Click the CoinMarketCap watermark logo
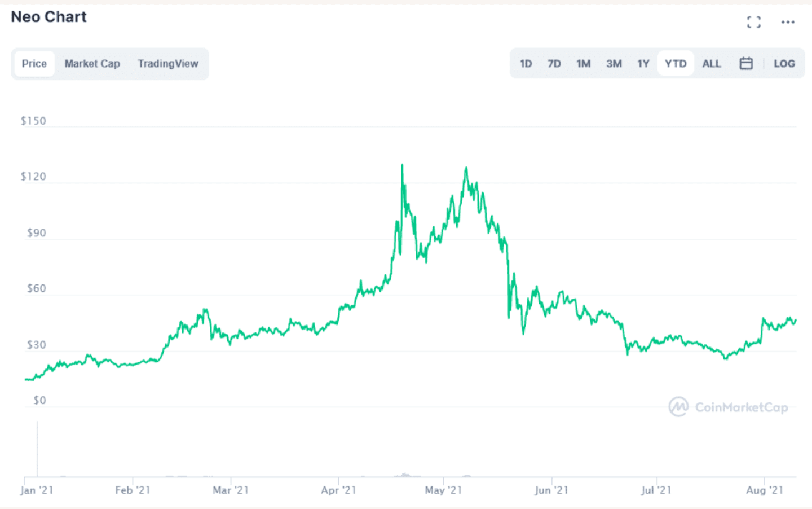 [728, 407]
